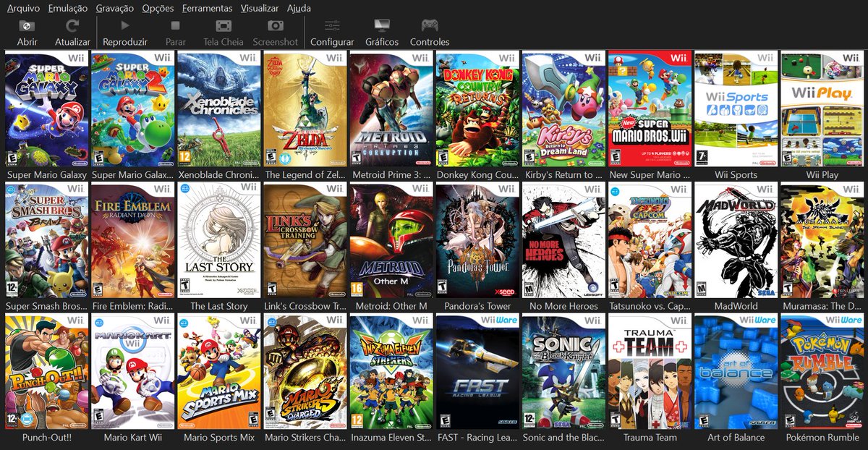Select The Last Story cover
868x450 pixels.
(x=218, y=241)
